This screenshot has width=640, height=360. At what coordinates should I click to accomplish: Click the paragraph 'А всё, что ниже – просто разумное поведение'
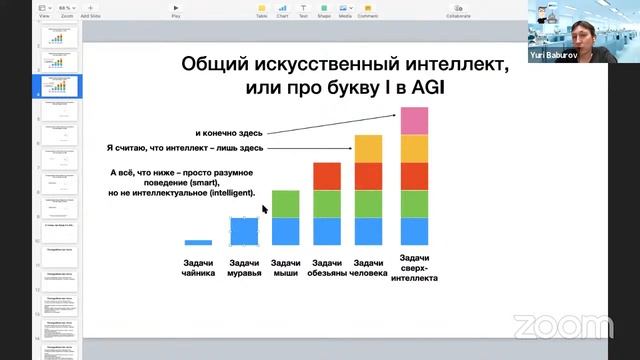182,182
